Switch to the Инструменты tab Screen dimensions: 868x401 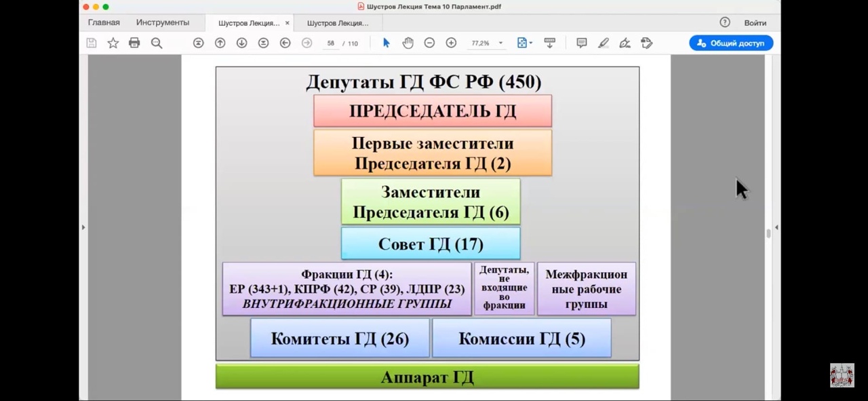coord(163,22)
